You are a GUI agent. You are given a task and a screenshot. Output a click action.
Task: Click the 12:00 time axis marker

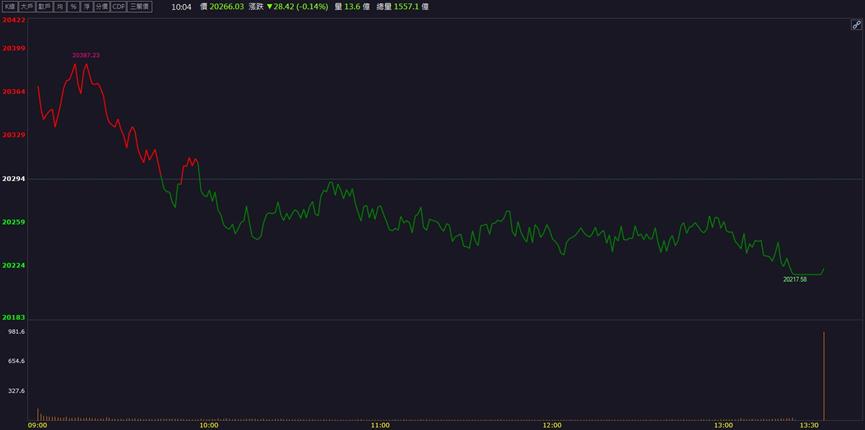tap(552, 426)
